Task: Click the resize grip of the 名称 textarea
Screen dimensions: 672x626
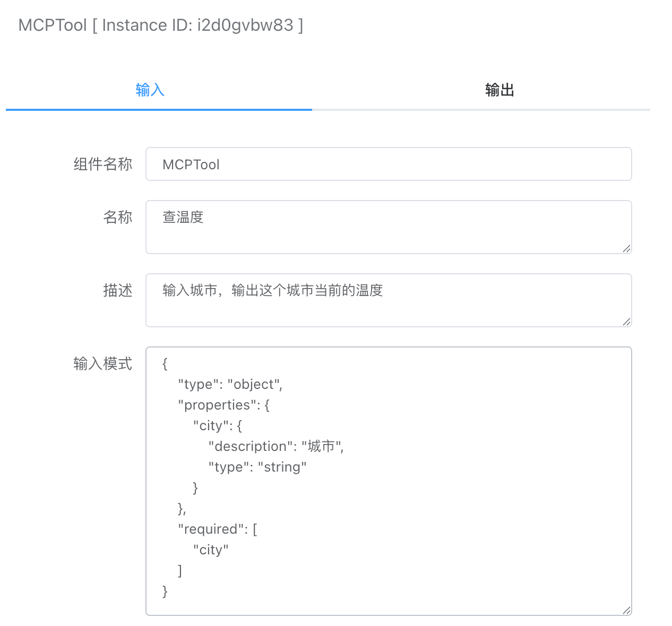Action: (x=627, y=248)
